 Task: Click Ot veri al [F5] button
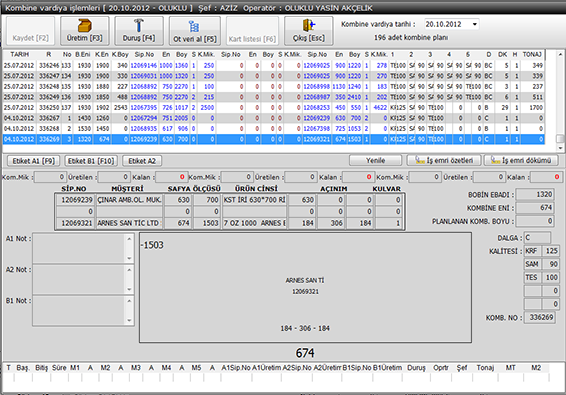[195, 31]
